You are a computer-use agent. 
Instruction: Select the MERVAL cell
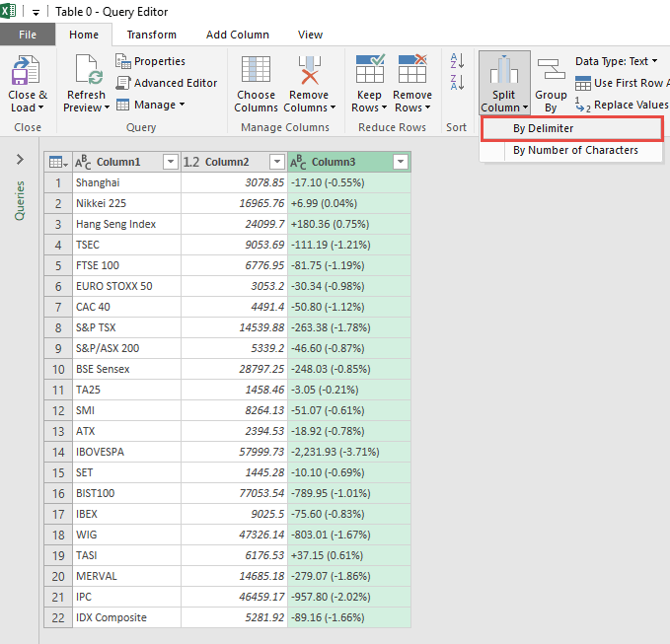point(127,576)
